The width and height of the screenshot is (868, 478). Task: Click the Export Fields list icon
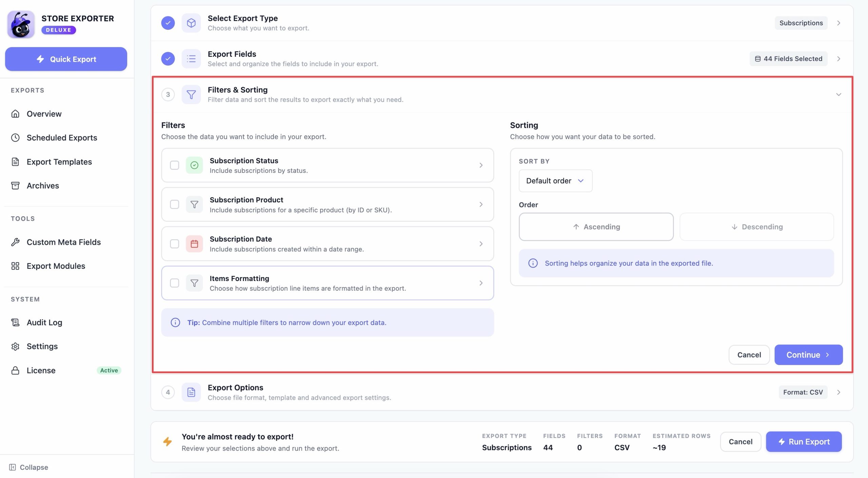pyautogui.click(x=191, y=59)
